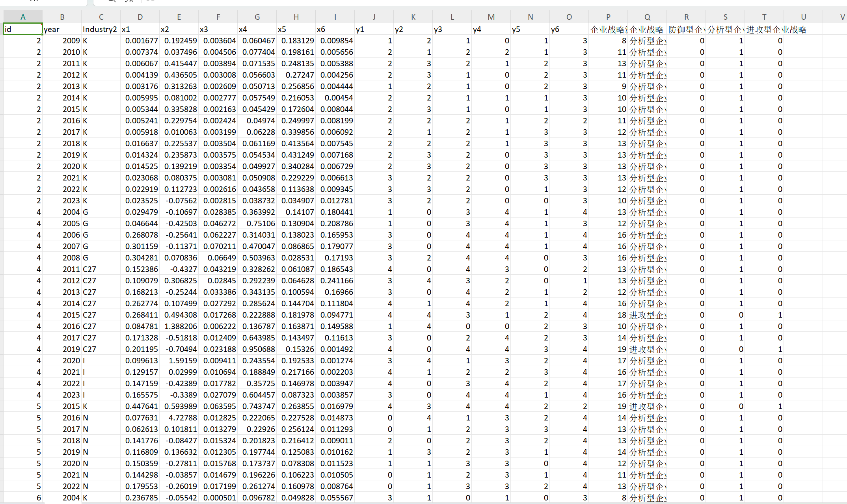Click x6 cell with value 0.241166

(335, 281)
